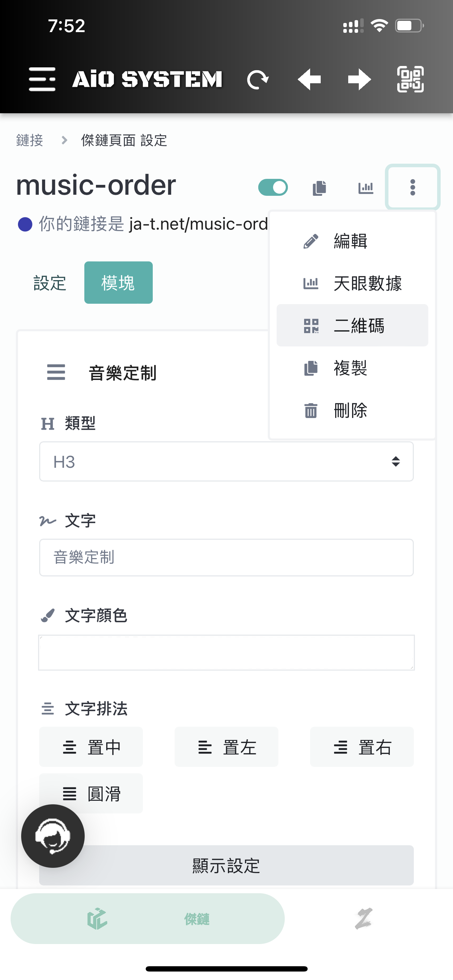The width and height of the screenshot is (453, 980).
Task: Copy link using the duplicate icon near title
Action: (x=320, y=188)
